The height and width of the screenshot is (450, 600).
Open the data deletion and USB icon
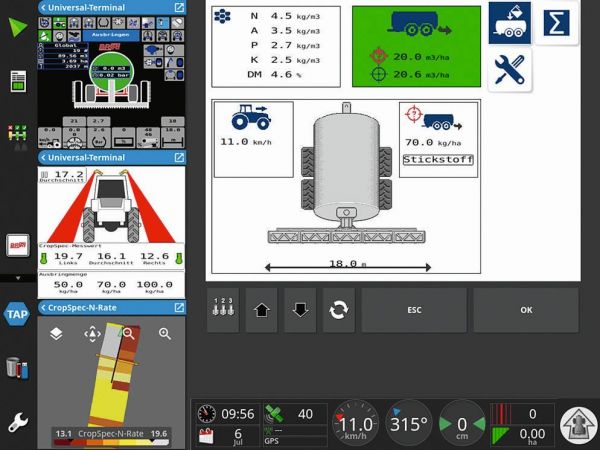[18, 368]
